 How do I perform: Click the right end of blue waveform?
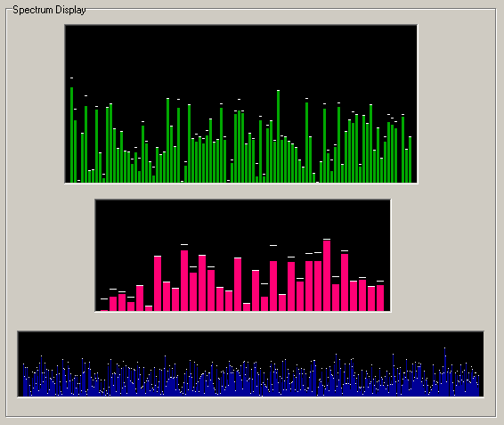(478, 386)
